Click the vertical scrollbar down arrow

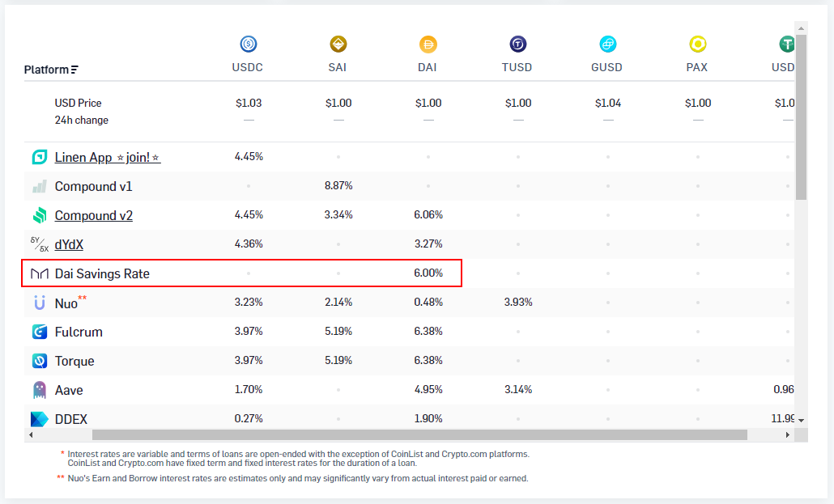pos(801,421)
